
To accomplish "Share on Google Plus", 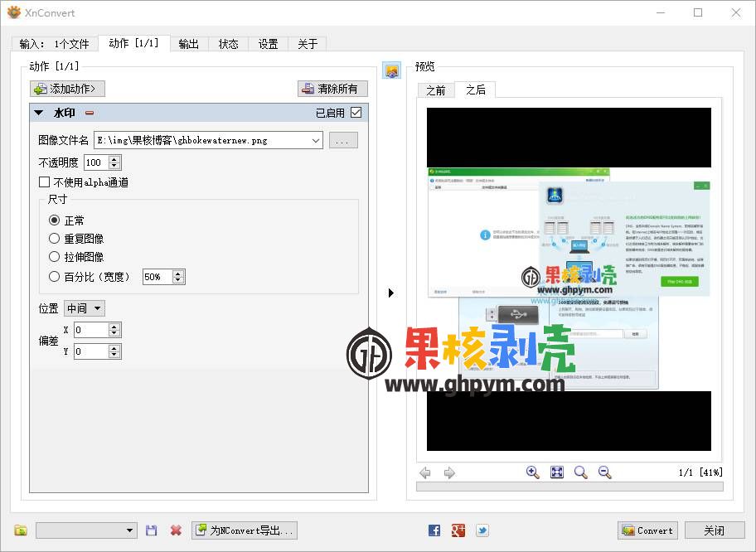I will (x=458, y=530).
